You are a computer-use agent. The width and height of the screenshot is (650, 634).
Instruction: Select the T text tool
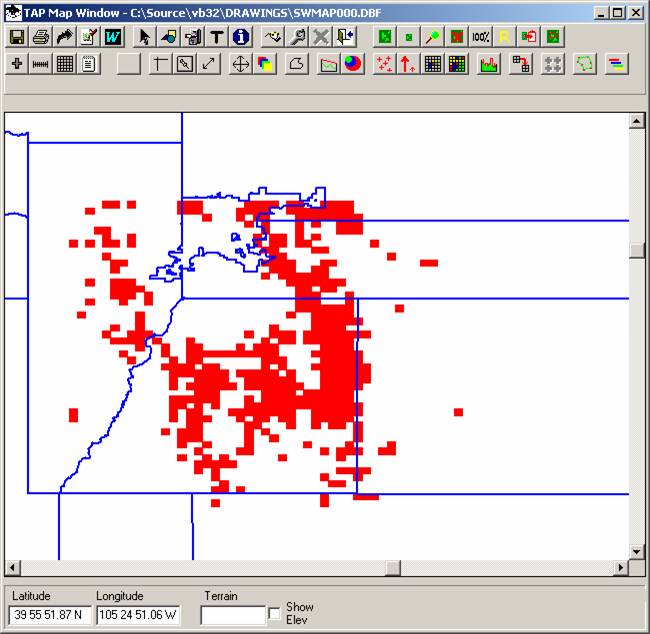[x=217, y=37]
